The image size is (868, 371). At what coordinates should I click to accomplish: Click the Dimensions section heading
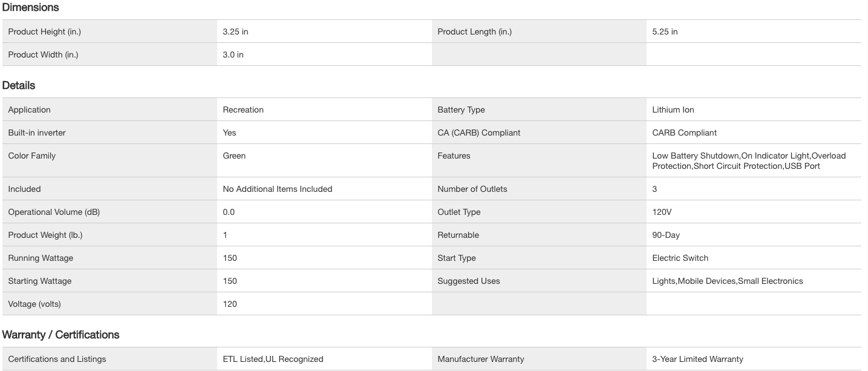click(30, 7)
